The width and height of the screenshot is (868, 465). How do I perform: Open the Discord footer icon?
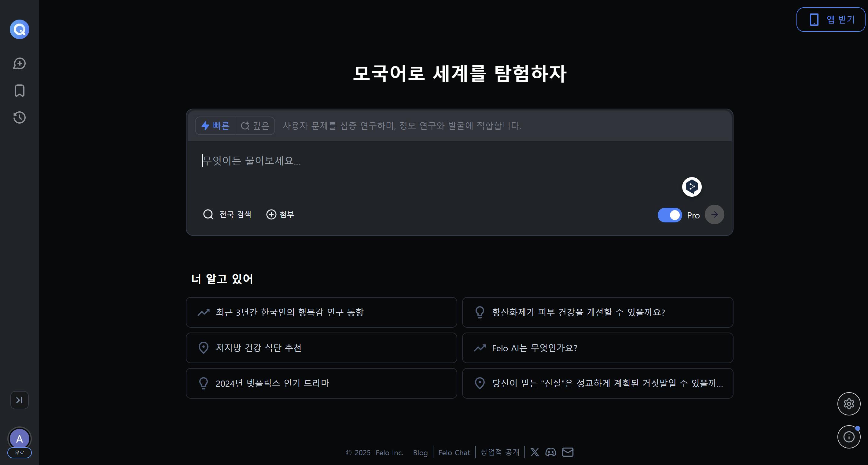[x=550, y=452]
